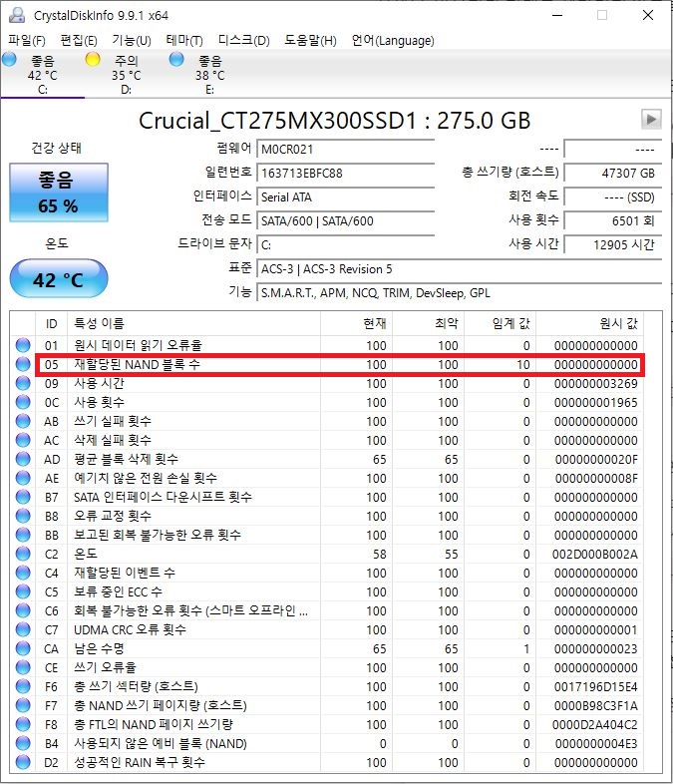Click the 특성 이름 column header
Screen dimensions: 673x784
193,324
